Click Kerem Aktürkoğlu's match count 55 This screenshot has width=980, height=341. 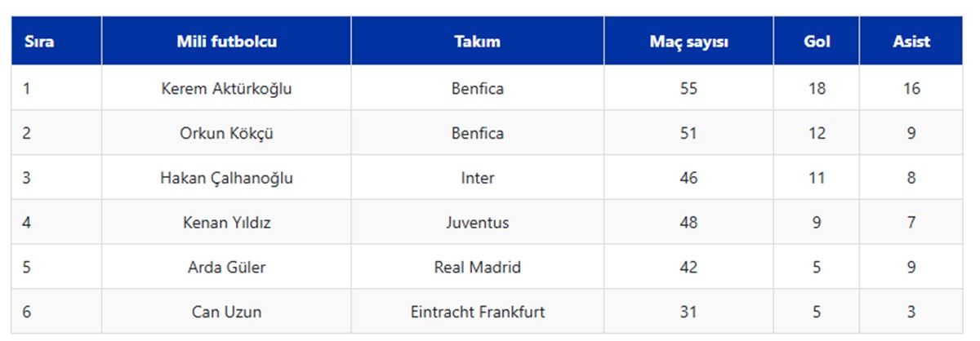pyautogui.click(x=689, y=89)
